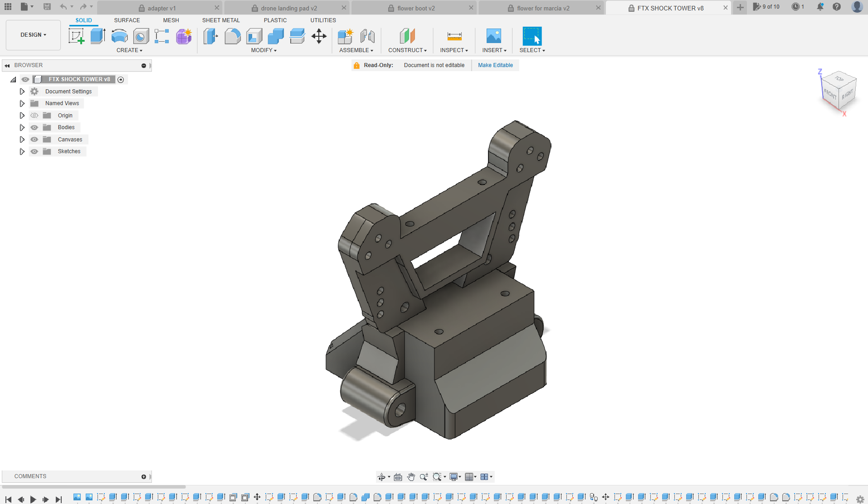This screenshot has height=504, width=868.
Task: Open a new design tab with plus button
Action: point(740,7)
